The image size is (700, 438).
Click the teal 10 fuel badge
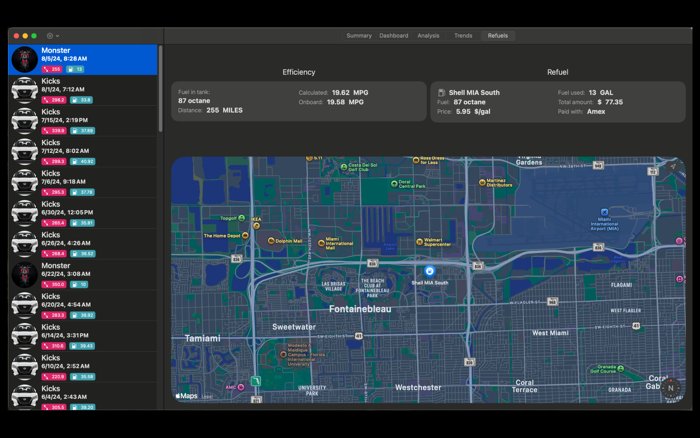pyautogui.click(x=79, y=285)
